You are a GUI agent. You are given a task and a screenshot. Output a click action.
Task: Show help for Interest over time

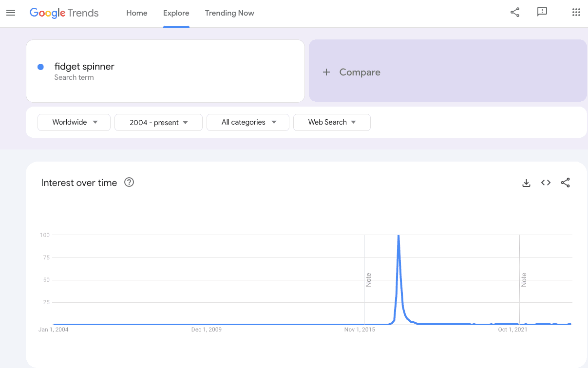[x=129, y=183]
